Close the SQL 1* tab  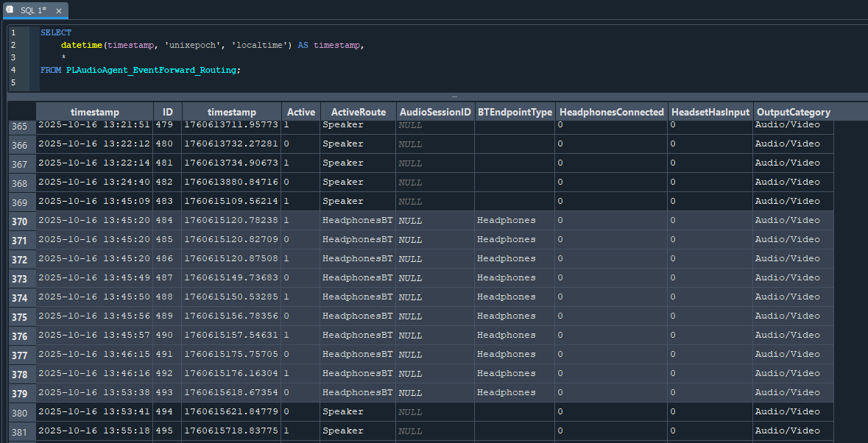pos(59,11)
